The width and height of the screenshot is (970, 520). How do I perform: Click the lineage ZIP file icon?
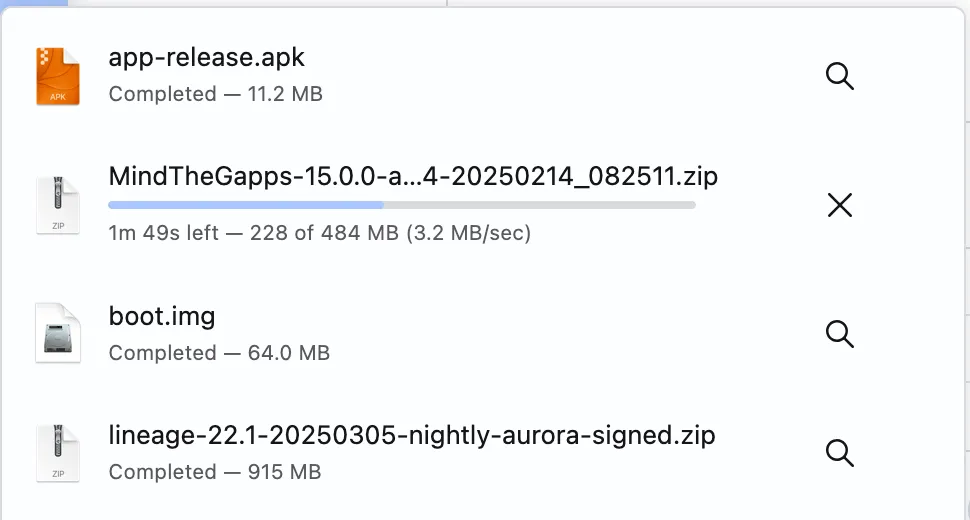pos(58,453)
